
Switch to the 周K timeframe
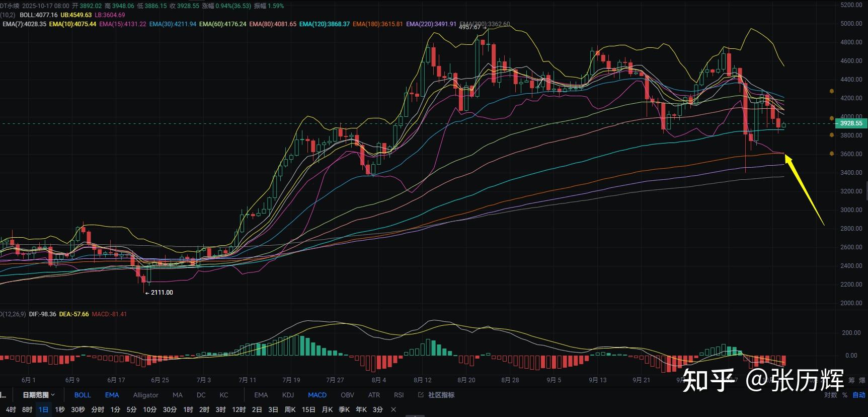click(290, 409)
